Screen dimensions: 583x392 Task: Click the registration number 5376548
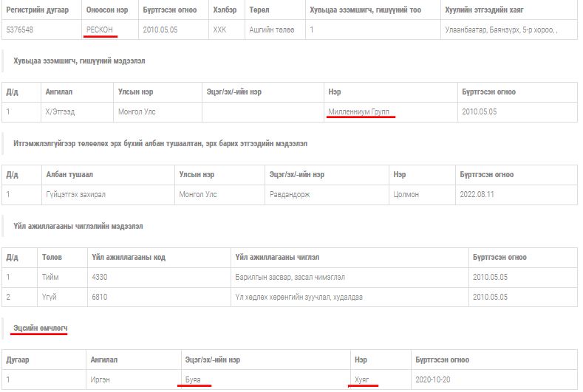(20, 30)
